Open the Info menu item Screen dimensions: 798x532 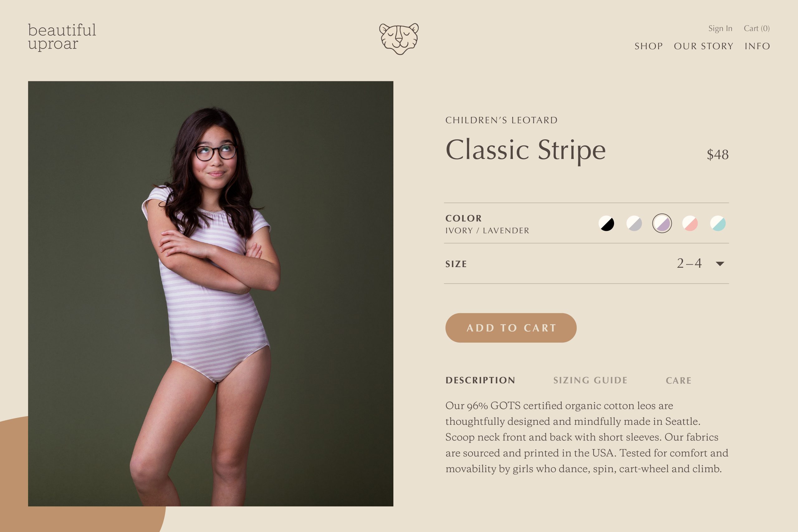[757, 46]
